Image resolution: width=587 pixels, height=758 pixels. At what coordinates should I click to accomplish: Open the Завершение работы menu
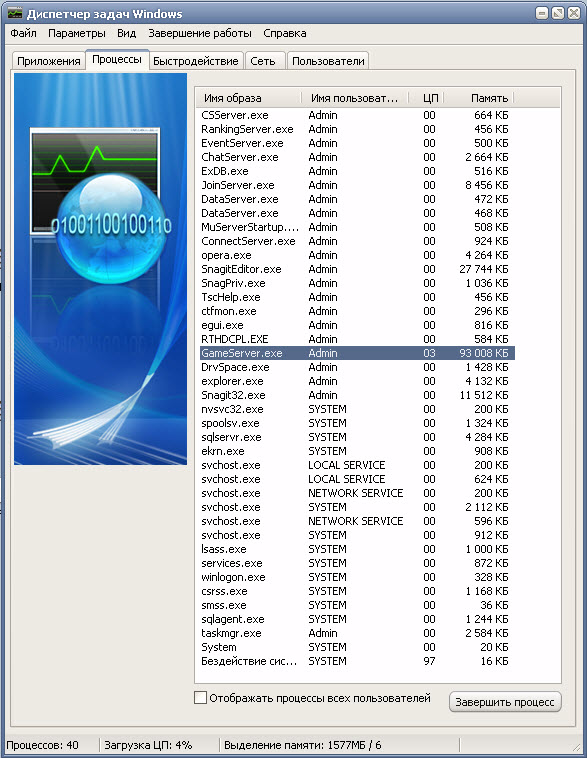click(x=200, y=33)
